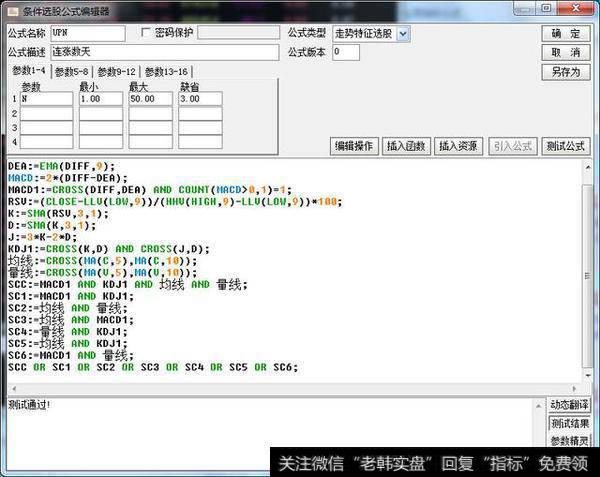Click the line starting with RSV:=
The image size is (600, 477).
(175, 202)
